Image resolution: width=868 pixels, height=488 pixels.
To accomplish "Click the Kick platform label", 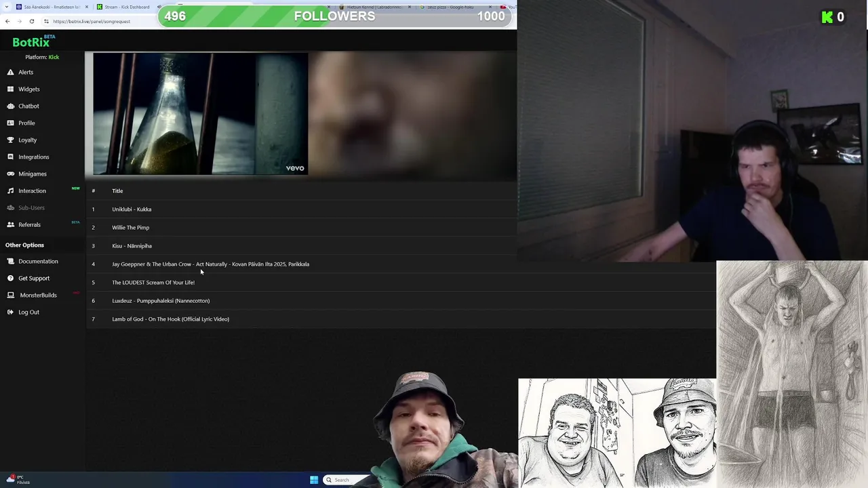I will coord(54,57).
